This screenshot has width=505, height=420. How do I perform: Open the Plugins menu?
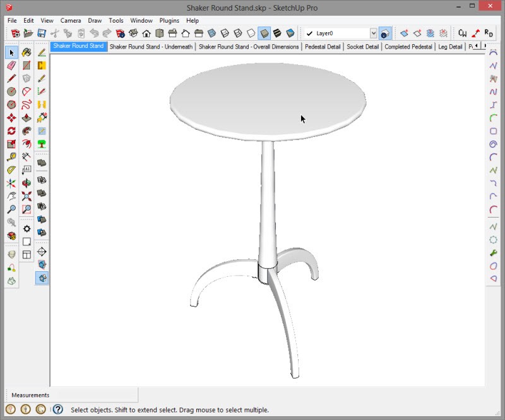tap(169, 21)
